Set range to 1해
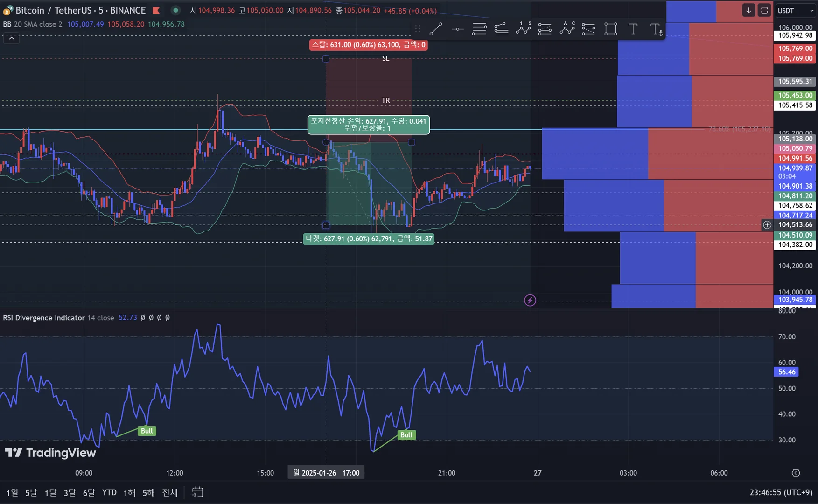The width and height of the screenshot is (818, 504). pos(129,492)
